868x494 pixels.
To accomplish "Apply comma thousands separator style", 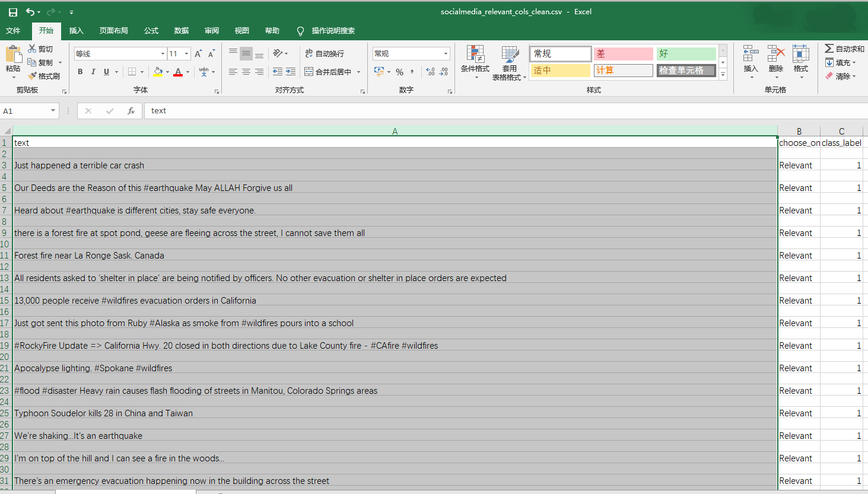I will [x=412, y=72].
